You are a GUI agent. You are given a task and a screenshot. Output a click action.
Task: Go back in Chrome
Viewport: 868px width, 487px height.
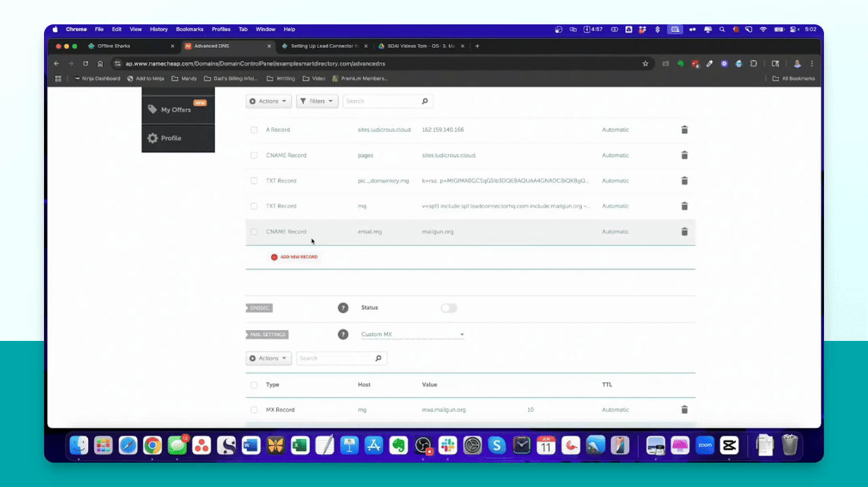coord(57,64)
